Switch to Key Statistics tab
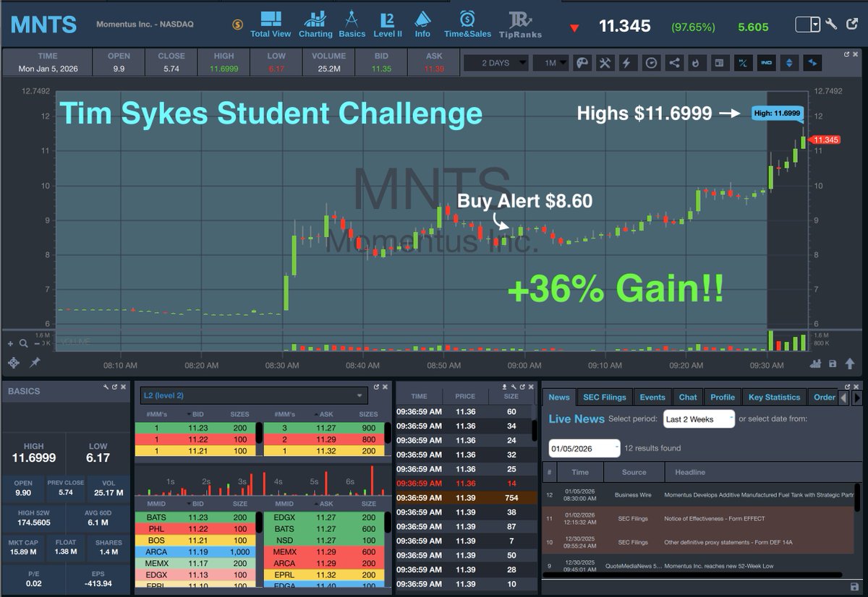 pyautogui.click(x=774, y=397)
